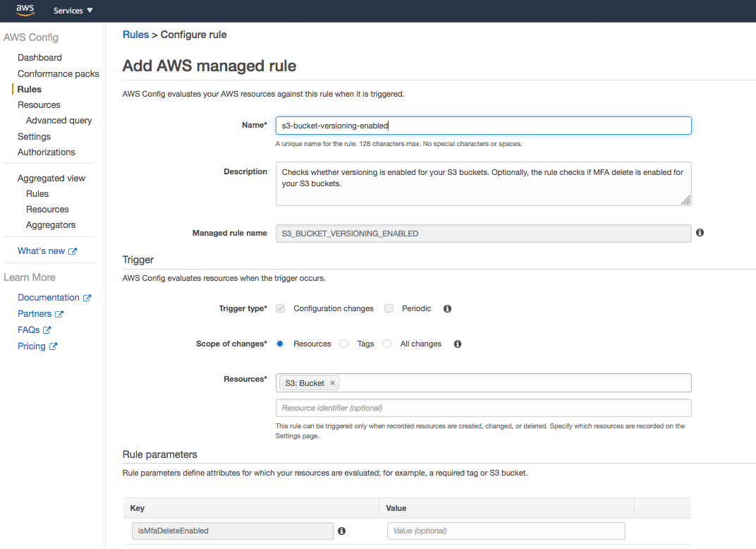
Task: Enable the Periodic trigger checkbox
Action: pyautogui.click(x=389, y=308)
